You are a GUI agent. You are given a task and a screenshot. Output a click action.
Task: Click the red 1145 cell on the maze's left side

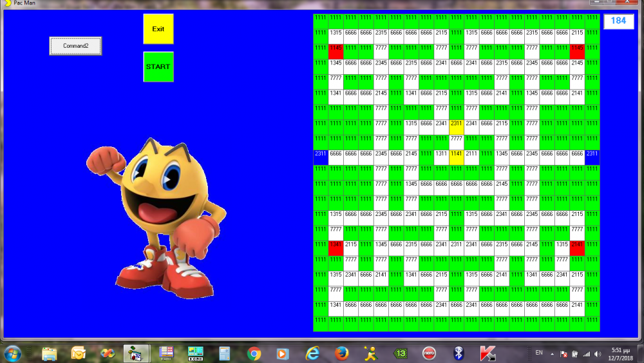click(336, 52)
